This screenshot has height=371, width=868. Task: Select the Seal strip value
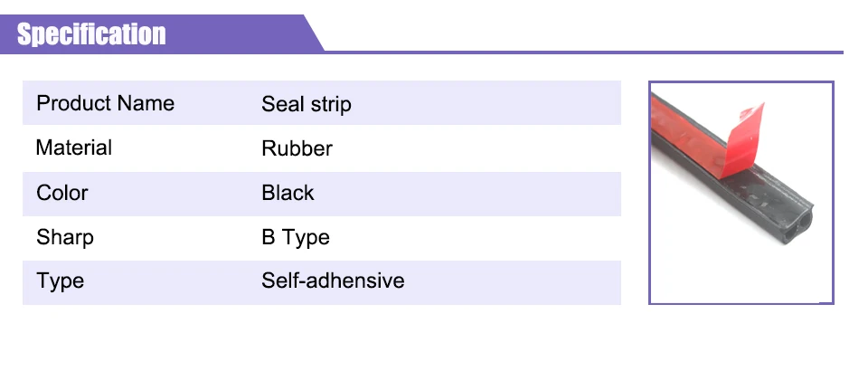[307, 105]
